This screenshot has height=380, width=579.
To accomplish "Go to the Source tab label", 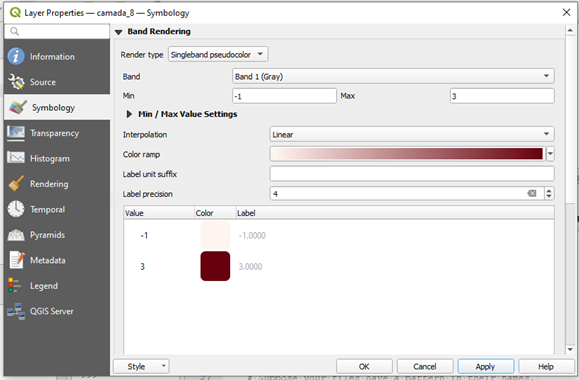I will [43, 82].
